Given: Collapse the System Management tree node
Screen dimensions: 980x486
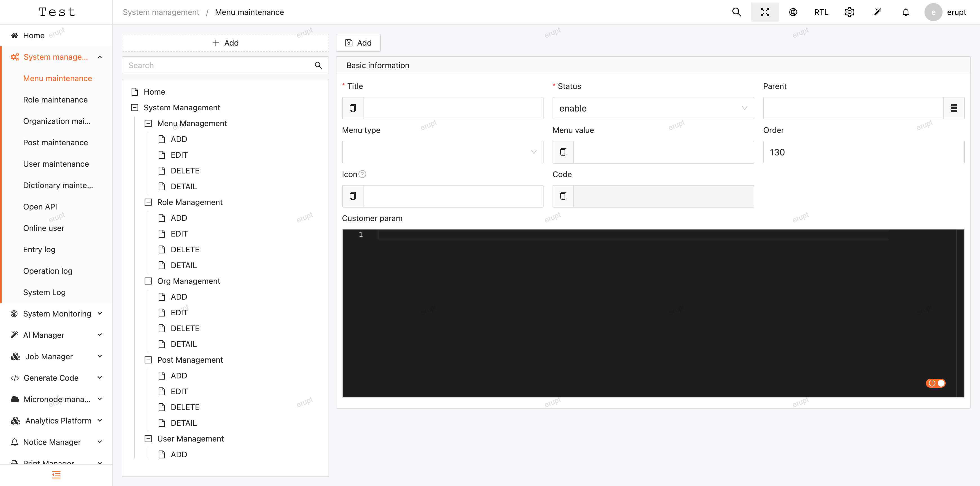Looking at the screenshot, I should click(x=135, y=108).
